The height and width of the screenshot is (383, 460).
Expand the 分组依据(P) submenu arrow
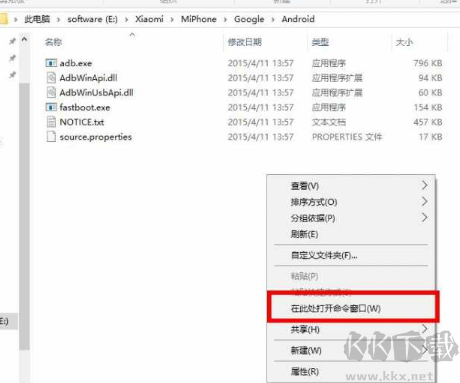[x=424, y=218]
